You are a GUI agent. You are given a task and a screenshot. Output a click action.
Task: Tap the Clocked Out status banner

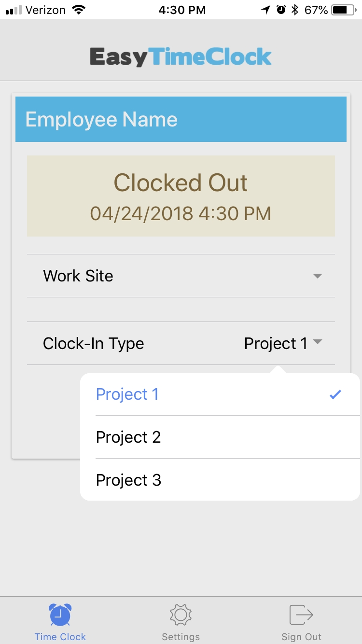[181, 196]
